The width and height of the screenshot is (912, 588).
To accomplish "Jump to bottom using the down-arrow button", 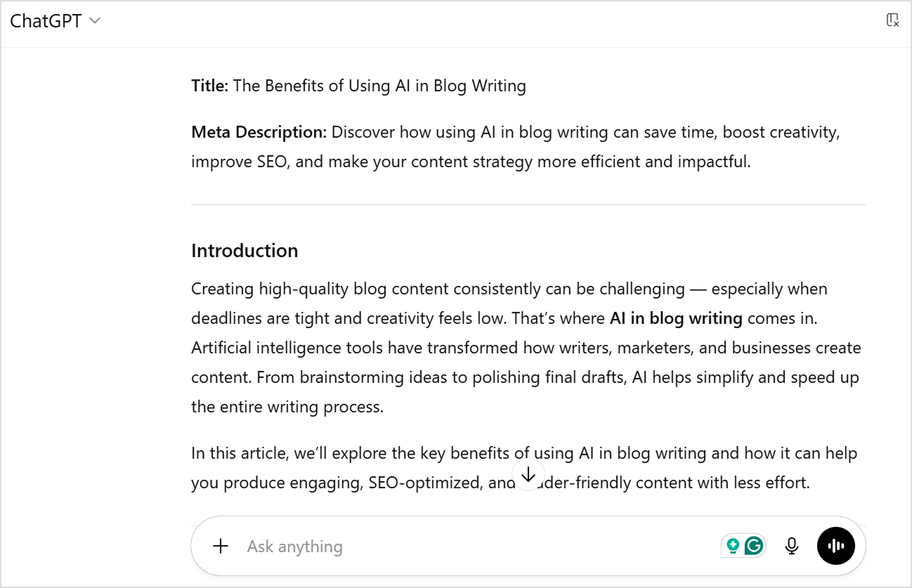I will (528, 475).
